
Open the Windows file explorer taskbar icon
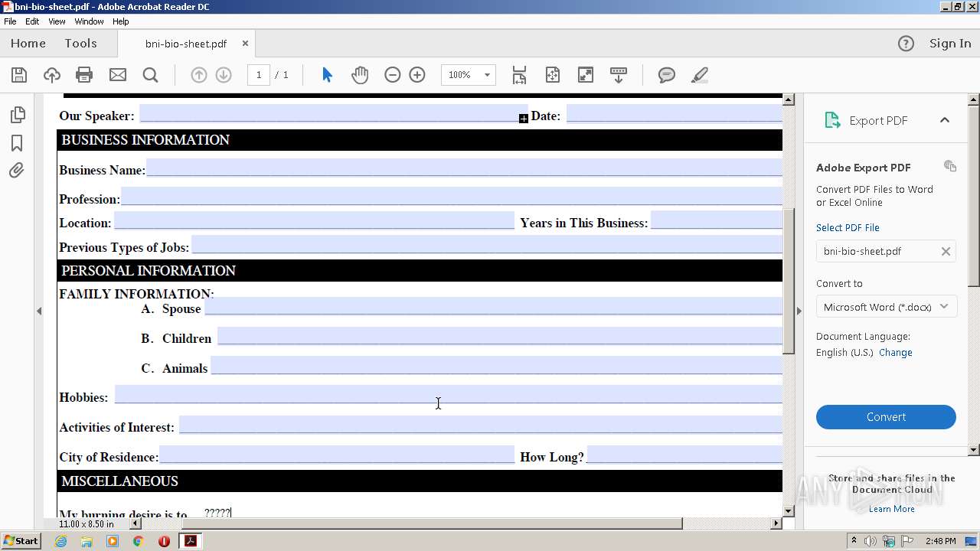[87, 541]
